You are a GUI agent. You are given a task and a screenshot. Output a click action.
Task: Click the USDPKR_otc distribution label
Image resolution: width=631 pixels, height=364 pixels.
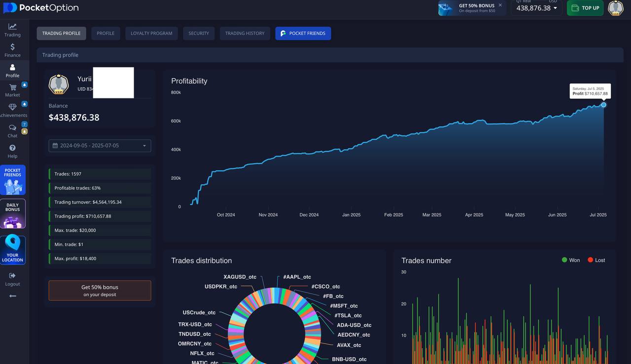coord(221,286)
